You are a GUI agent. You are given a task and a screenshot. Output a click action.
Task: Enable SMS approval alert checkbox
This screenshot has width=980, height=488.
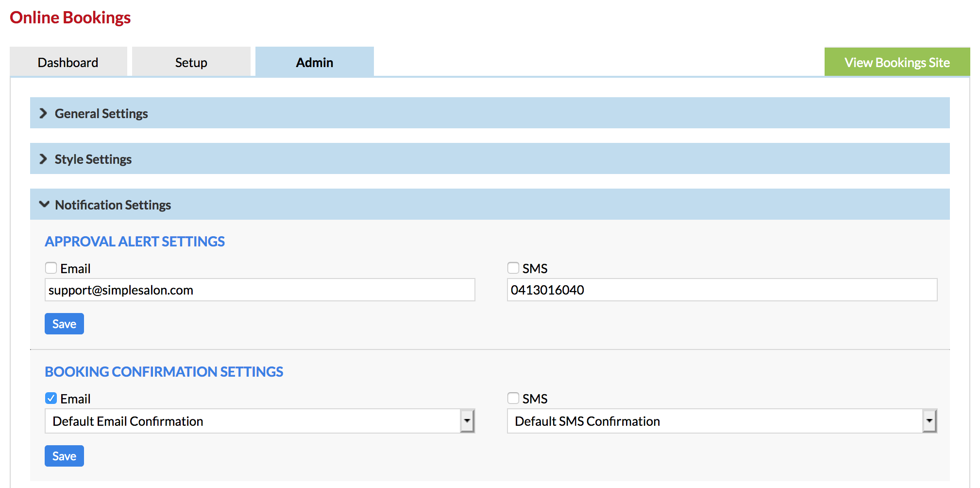coord(513,268)
